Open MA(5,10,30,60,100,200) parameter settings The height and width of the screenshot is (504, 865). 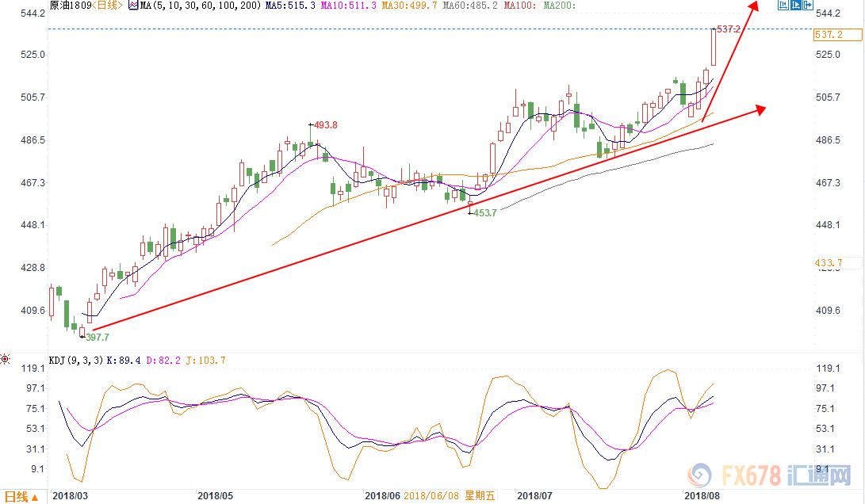click(197, 6)
